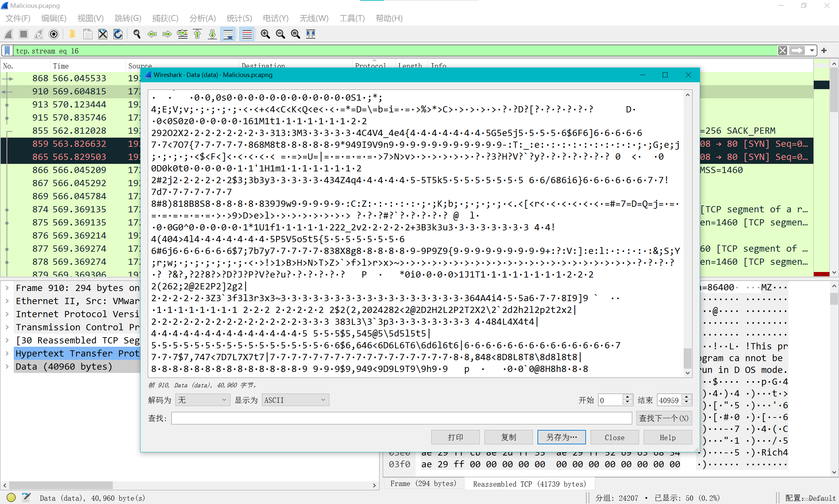
Task: Click the 查找下一个 button in dialog
Action: coord(654,418)
